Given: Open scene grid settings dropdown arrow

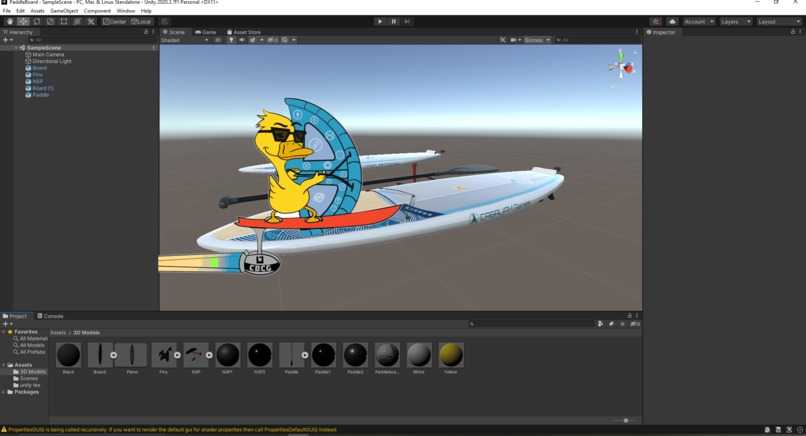Looking at the screenshot, I should pos(294,40).
